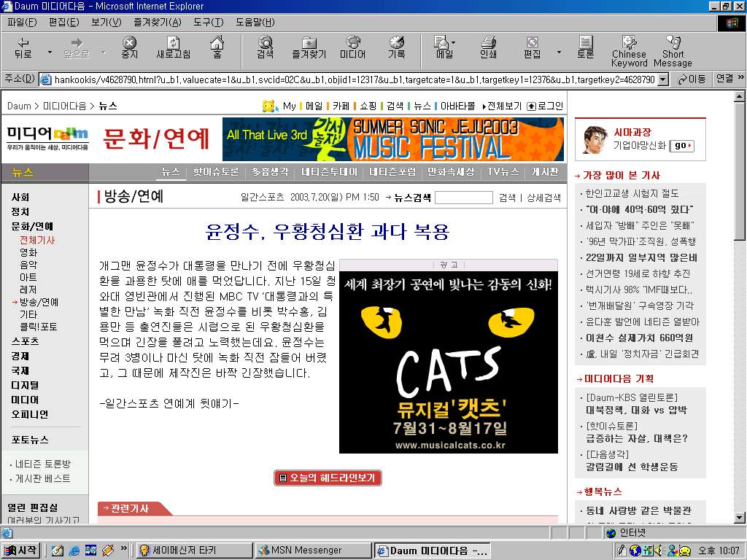Viewport: 747px width, 560px height.
Task: Expand the quick launch overflow chevron
Action: [124, 548]
